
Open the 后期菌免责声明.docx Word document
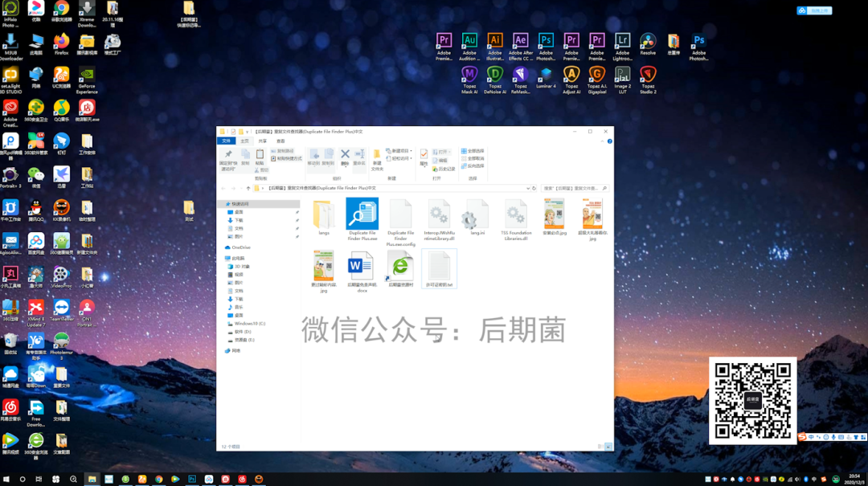click(361, 266)
